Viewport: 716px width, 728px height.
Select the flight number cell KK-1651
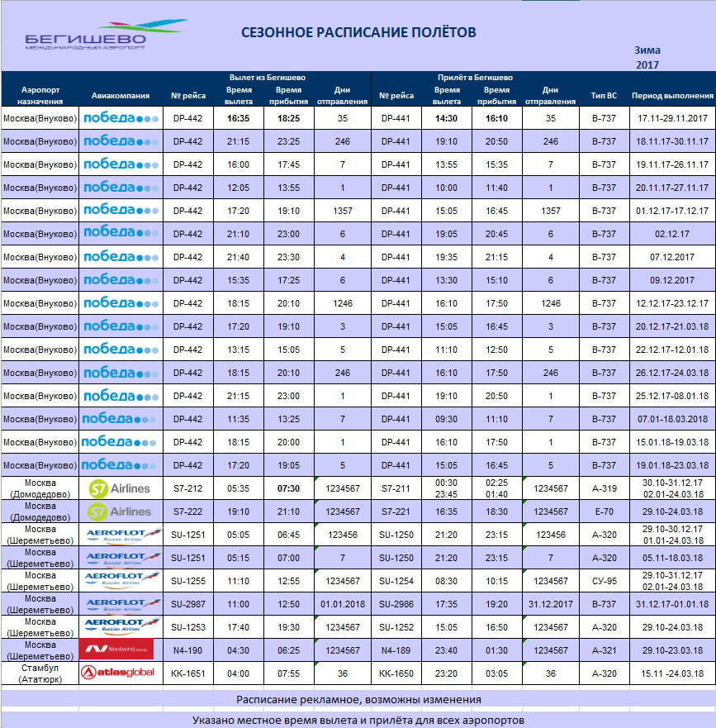coord(187,673)
